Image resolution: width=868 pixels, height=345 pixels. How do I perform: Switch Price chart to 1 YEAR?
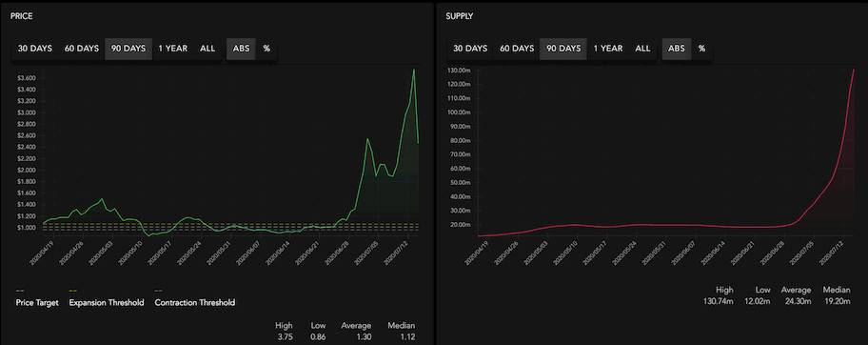click(172, 49)
